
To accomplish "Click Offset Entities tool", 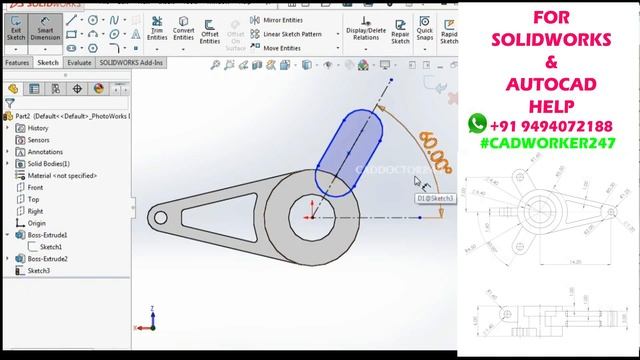I will (x=210, y=32).
